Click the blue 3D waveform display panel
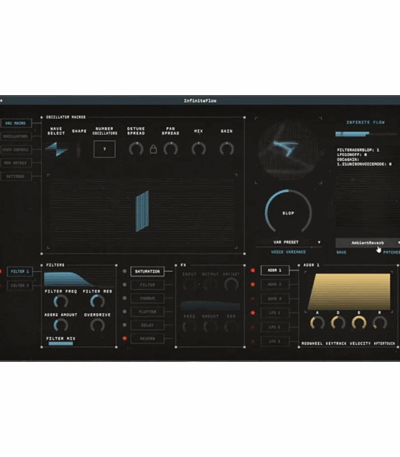This screenshot has width=400, height=457. pos(142,211)
